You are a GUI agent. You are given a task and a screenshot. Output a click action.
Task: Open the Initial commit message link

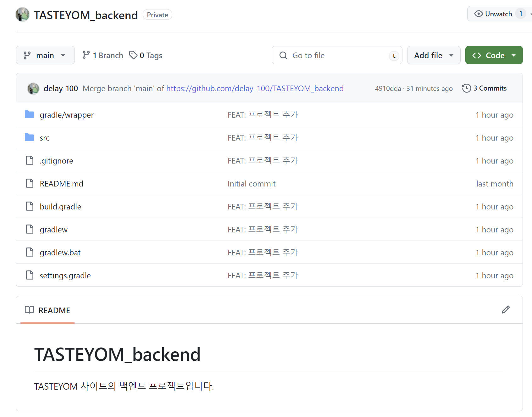coord(252,184)
